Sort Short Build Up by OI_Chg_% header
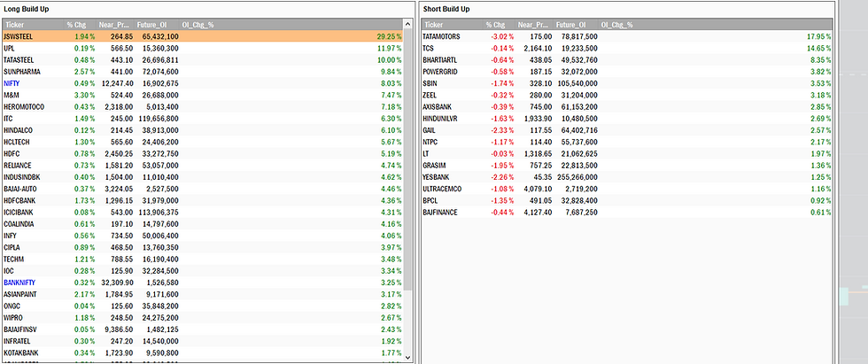Viewport: 868px width, 364px height. coord(716,24)
